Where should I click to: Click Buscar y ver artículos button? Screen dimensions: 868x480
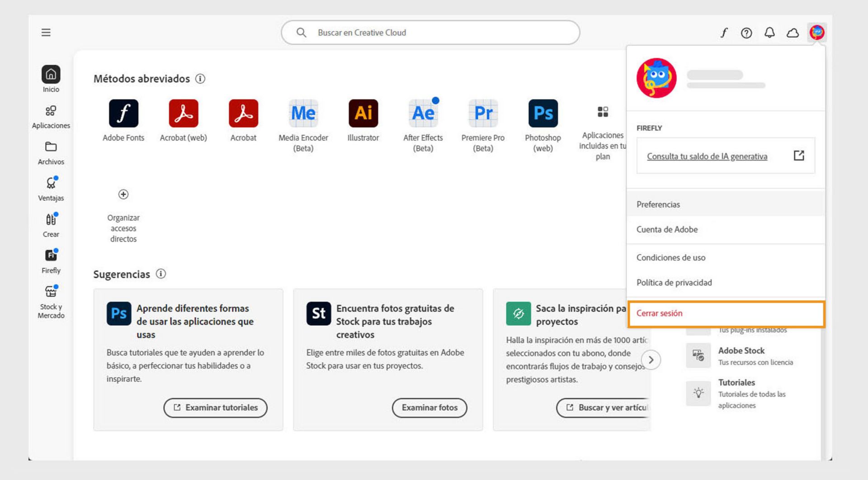point(604,408)
